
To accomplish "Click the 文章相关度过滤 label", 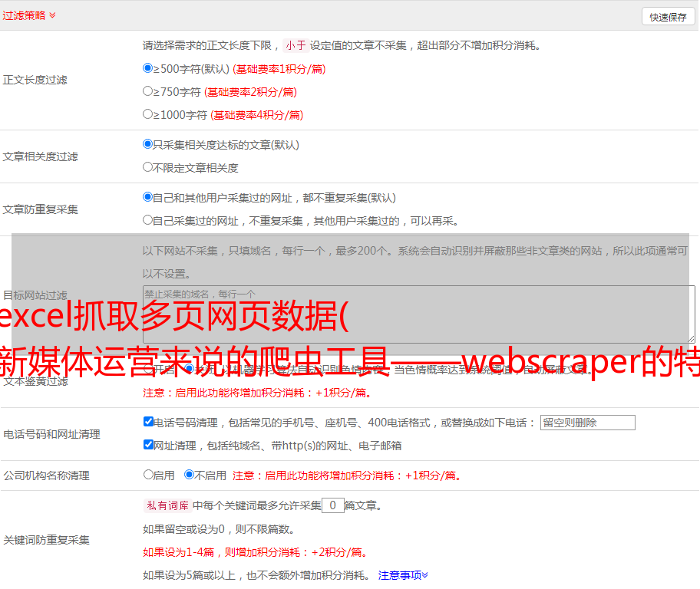I will [40, 156].
